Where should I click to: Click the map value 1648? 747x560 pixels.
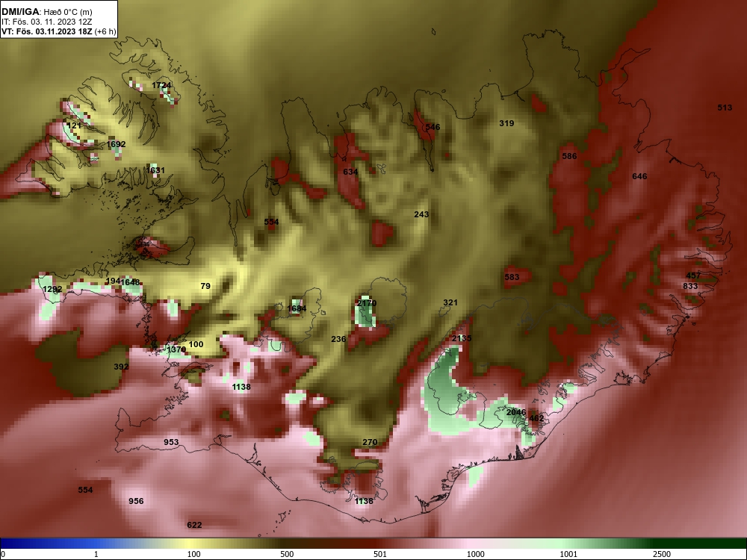[131, 282]
